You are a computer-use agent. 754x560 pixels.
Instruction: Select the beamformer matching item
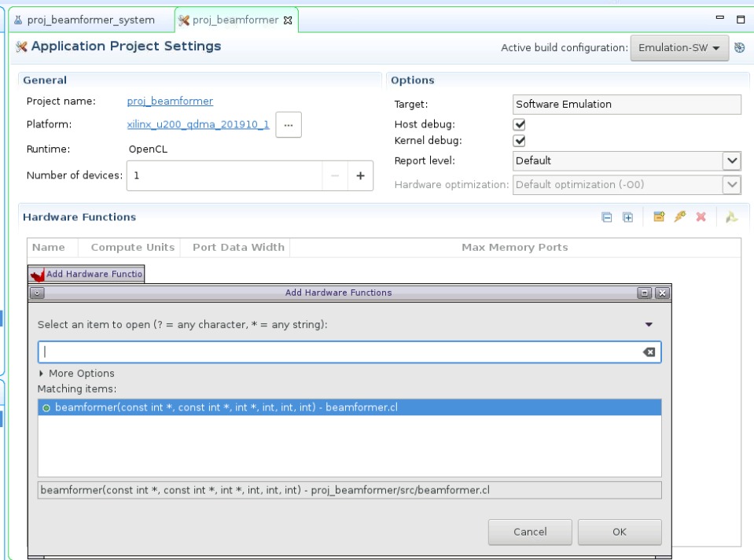[x=350, y=407]
